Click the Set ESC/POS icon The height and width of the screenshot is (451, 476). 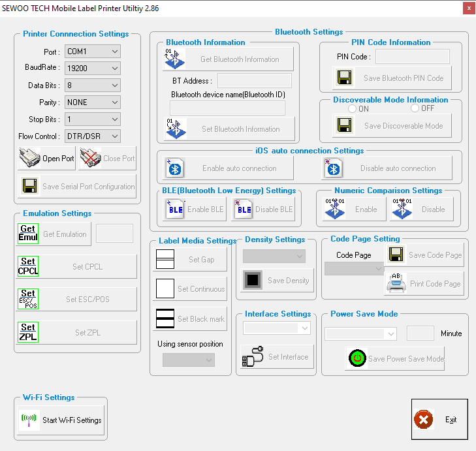28,299
